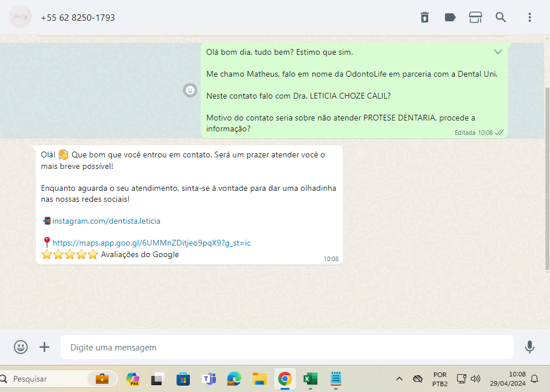550x392 pixels.
Task: Open the clock showing 10:08 29/04/2024
Action: coord(507,379)
